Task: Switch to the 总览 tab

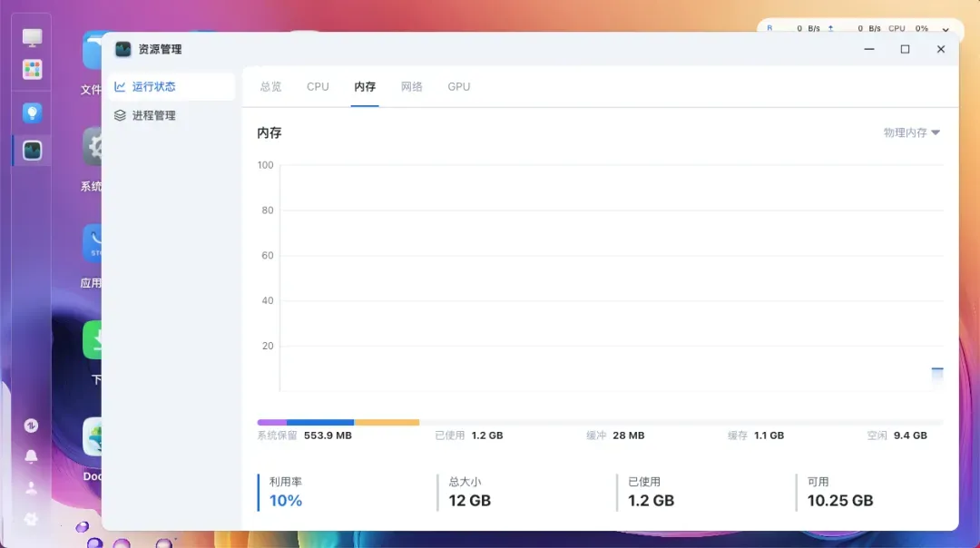Action: (x=270, y=87)
